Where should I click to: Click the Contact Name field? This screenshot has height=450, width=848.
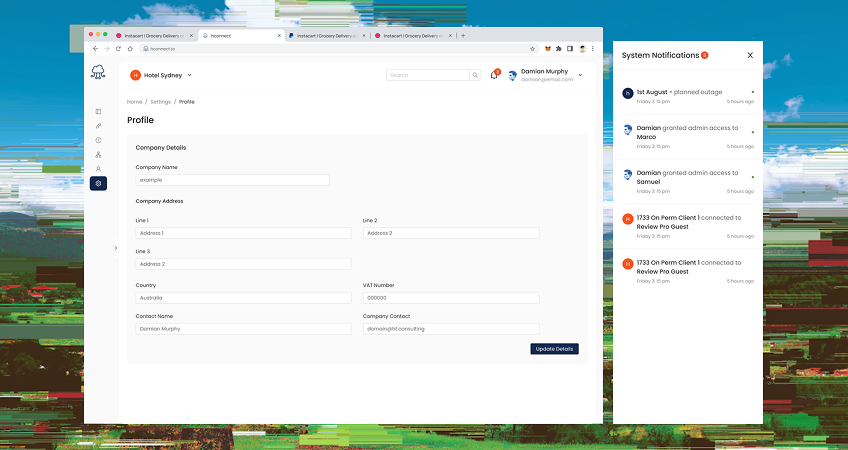(x=243, y=329)
